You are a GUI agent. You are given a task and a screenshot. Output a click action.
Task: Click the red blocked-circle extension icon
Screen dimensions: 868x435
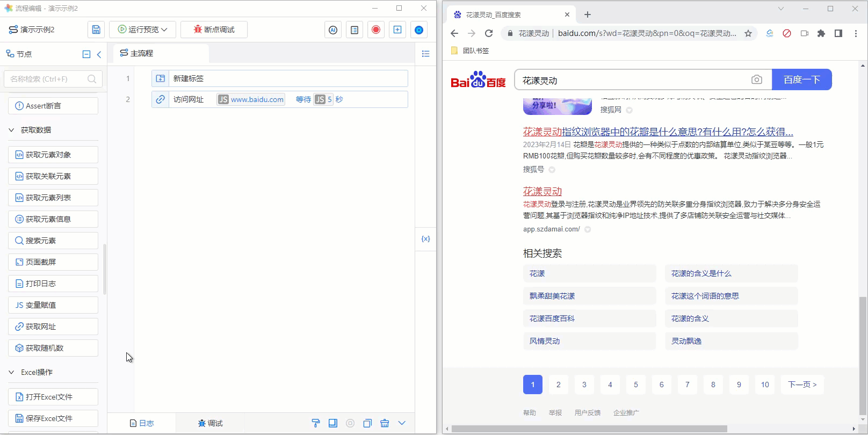click(x=787, y=33)
